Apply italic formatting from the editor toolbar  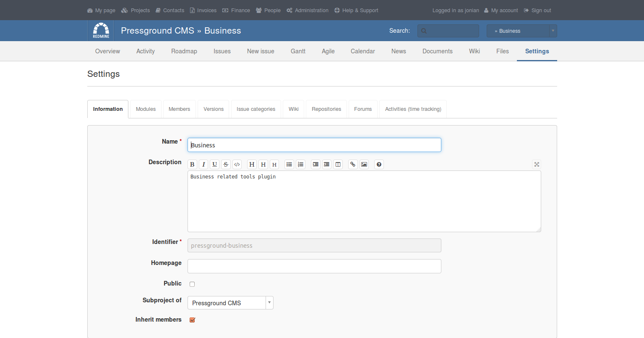click(203, 164)
